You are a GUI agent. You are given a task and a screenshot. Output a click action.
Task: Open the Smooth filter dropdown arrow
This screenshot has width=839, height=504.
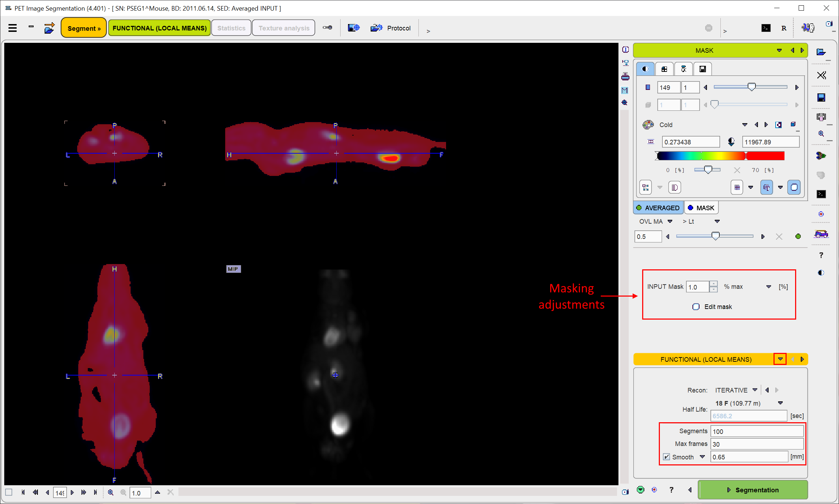coord(702,457)
